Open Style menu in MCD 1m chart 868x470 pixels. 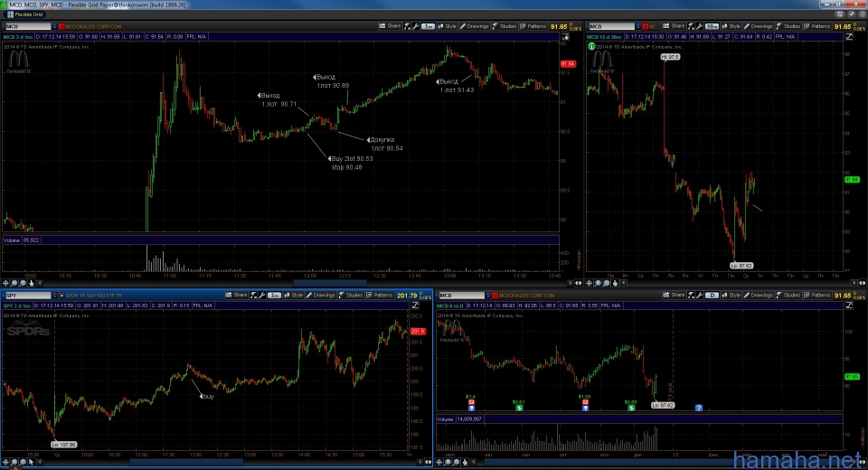pyautogui.click(x=447, y=26)
